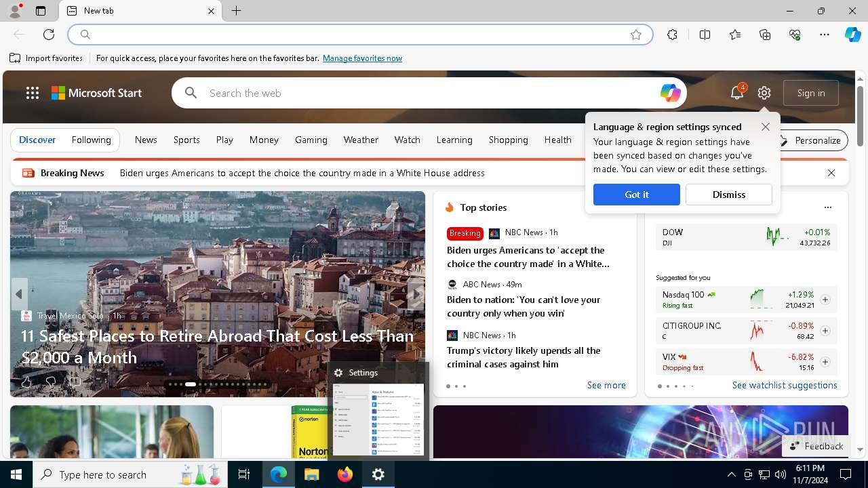The height and width of the screenshot is (488, 868).
Task: Open the watchlist card more options
Action: 827,207
